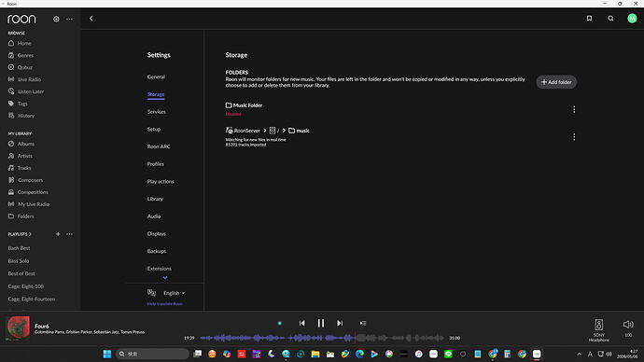Screen dimensions: 644x362
Task: Open the bookmarks icon at top right
Action: coord(589,19)
